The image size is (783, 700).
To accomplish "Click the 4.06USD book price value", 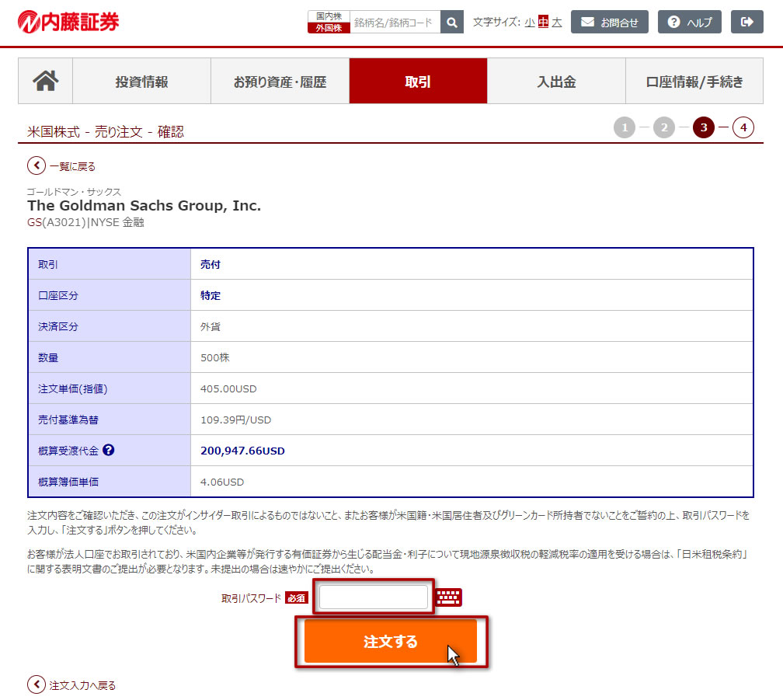I will click(221, 482).
